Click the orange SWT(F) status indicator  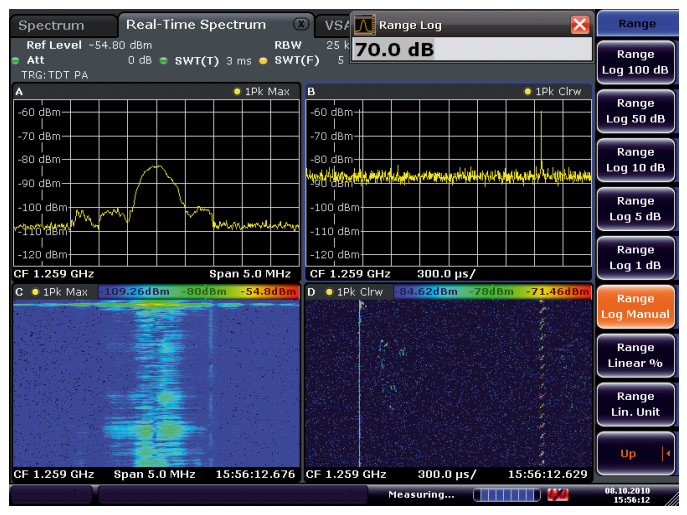[x=263, y=60]
